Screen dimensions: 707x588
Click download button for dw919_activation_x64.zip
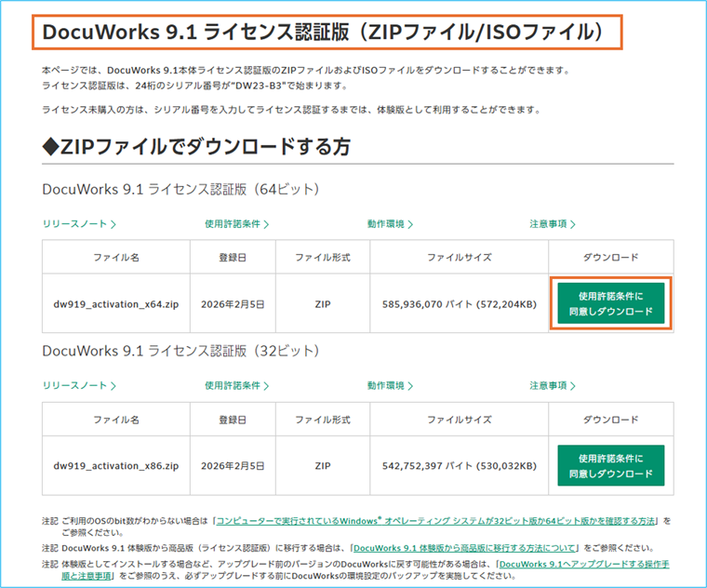tap(611, 303)
